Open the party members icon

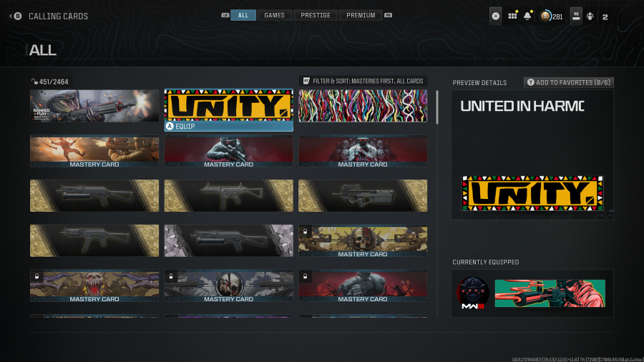tap(590, 16)
